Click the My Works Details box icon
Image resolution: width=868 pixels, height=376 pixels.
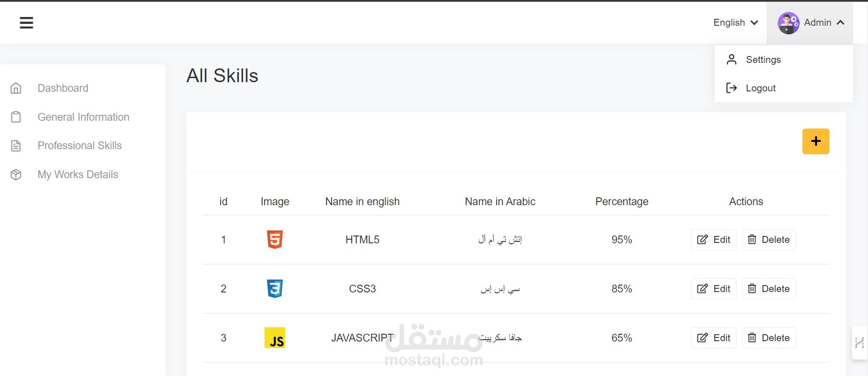[x=16, y=175]
